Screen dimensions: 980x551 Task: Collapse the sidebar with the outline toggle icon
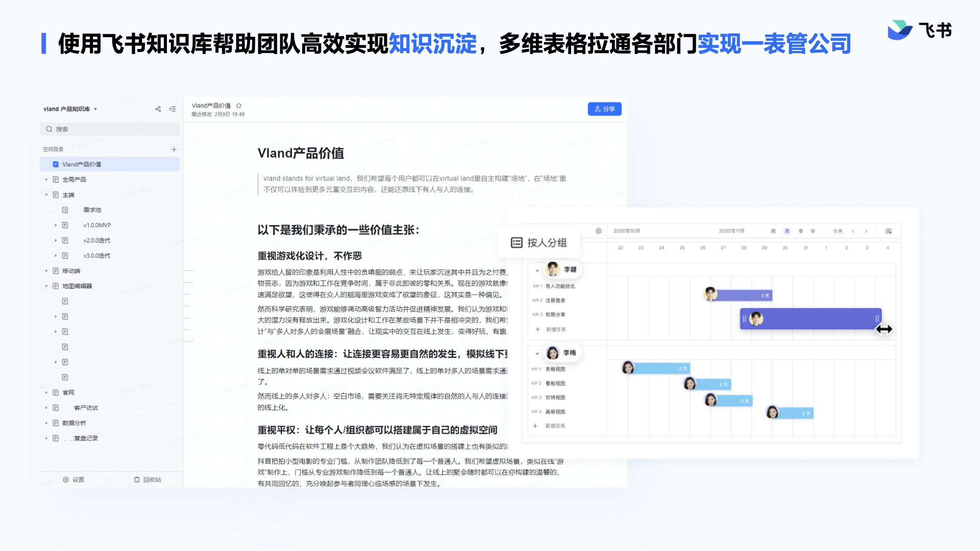173,109
